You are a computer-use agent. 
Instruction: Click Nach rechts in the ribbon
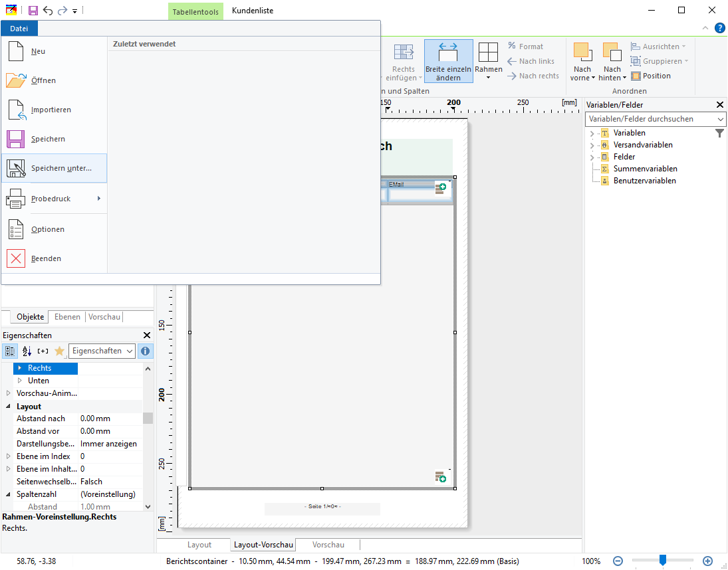coord(533,76)
